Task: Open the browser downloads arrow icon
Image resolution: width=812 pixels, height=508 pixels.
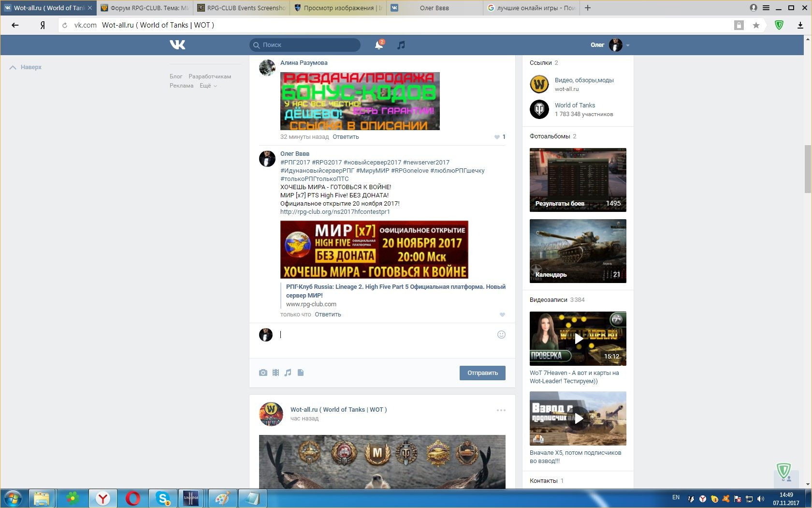Action: [x=800, y=25]
